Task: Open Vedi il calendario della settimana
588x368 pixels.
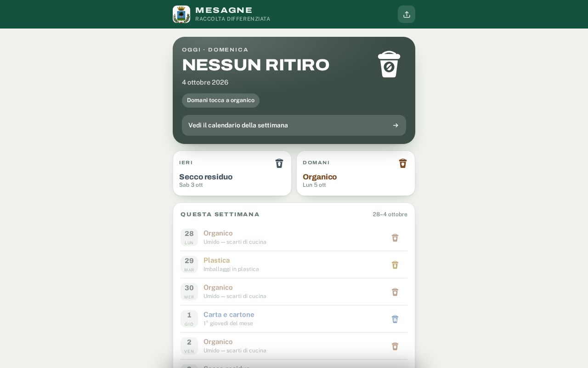Action: pos(294,125)
